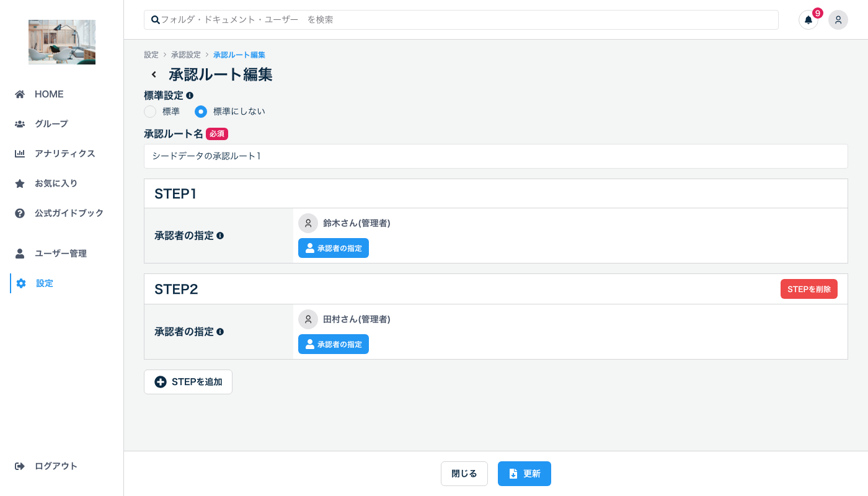Image resolution: width=868 pixels, height=496 pixels.
Task: Click the company logo thumbnail in sidebar
Action: point(62,42)
